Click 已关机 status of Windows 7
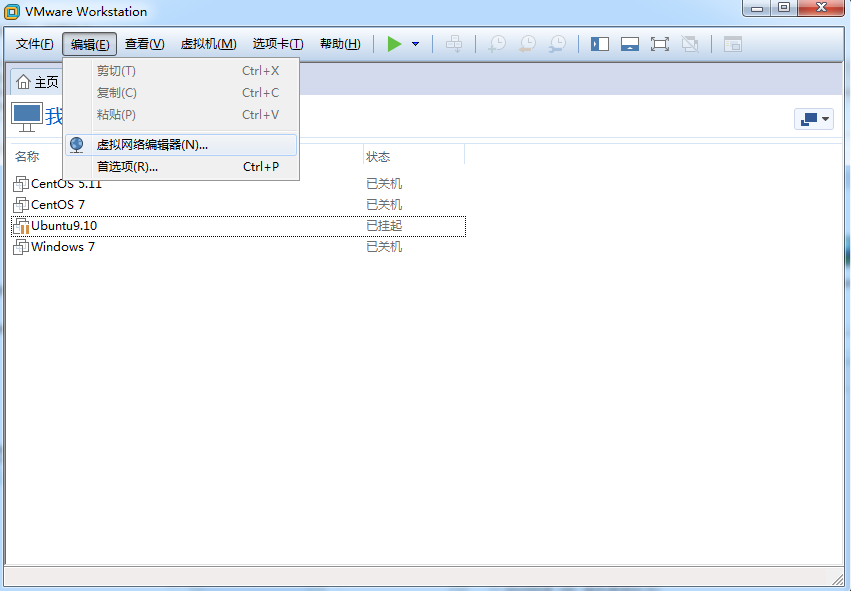The height and width of the screenshot is (591, 851). [384, 247]
